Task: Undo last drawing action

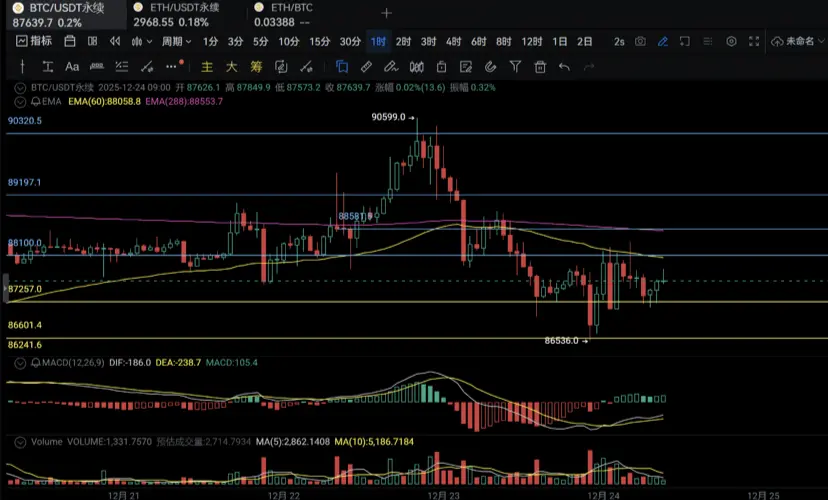Action: (564, 67)
